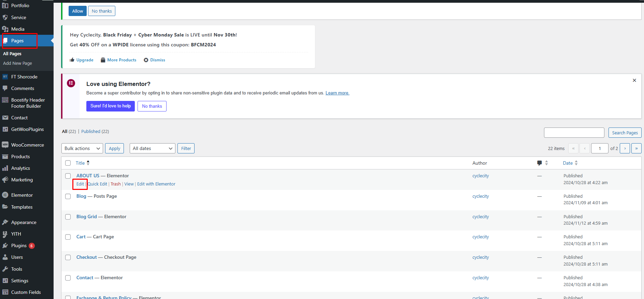Open Templates via the folder icon

pyautogui.click(x=5, y=207)
